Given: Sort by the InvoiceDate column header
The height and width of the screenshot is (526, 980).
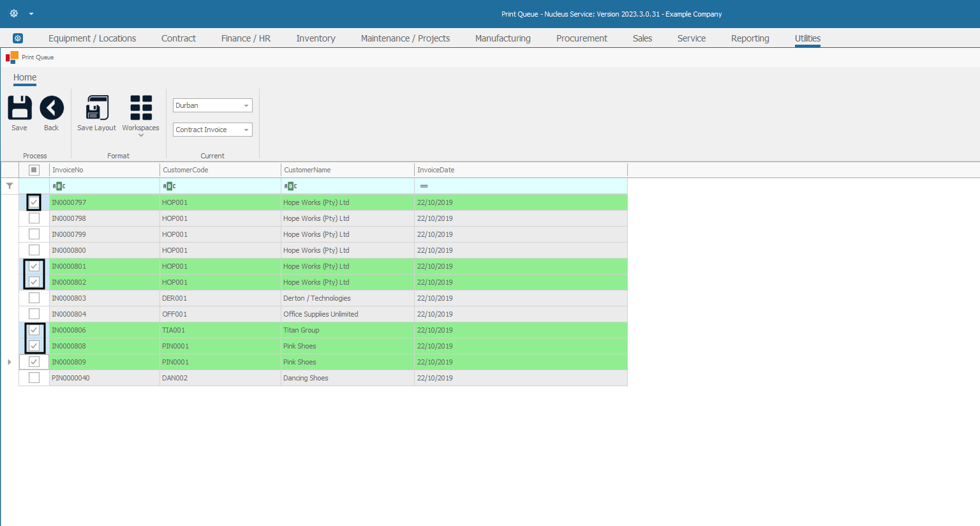Looking at the screenshot, I should click(x=521, y=170).
